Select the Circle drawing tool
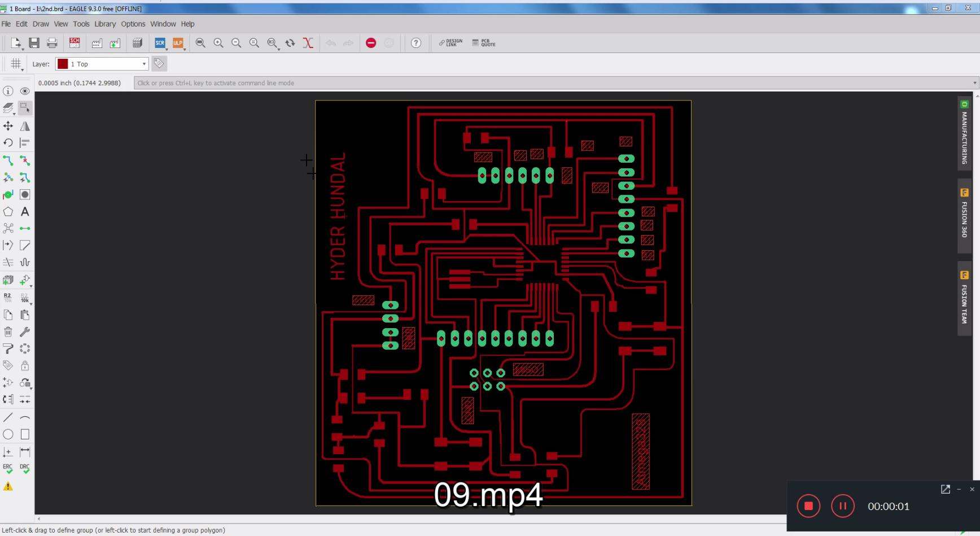This screenshot has height=536, width=980. 8,434
